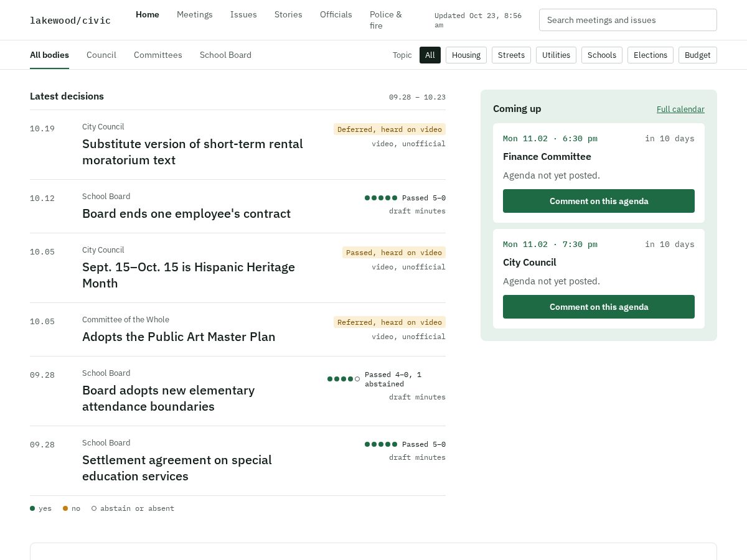
Task: Focus the Search meetings and issues field
Action: pyautogui.click(x=628, y=20)
